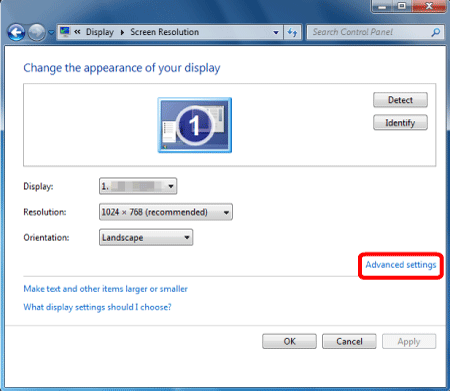The height and width of the screenshot is (391, 450).
Task: Click the Control Panel icon in address bar
Action: (x=65, y=32)
